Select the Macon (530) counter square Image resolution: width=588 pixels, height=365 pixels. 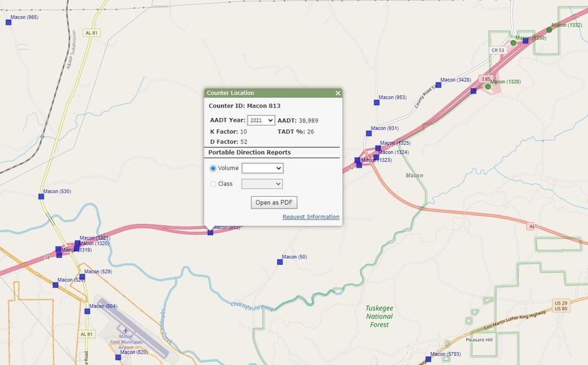41,196
